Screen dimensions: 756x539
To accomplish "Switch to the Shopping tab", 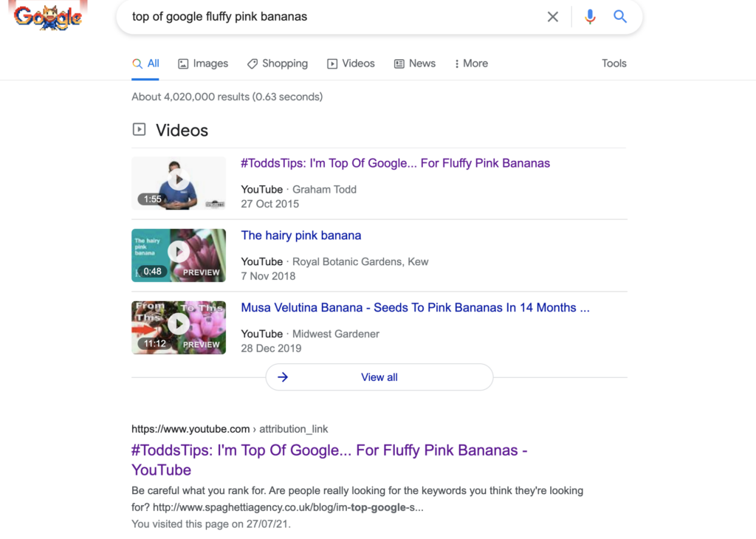I will coord(278,63).
